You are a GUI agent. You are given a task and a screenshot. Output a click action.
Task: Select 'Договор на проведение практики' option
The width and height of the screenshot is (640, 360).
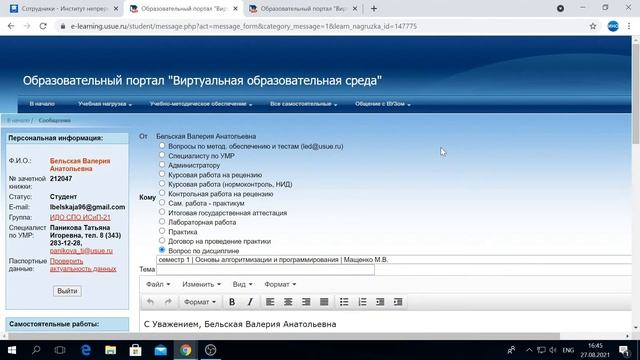coord(162,240)
